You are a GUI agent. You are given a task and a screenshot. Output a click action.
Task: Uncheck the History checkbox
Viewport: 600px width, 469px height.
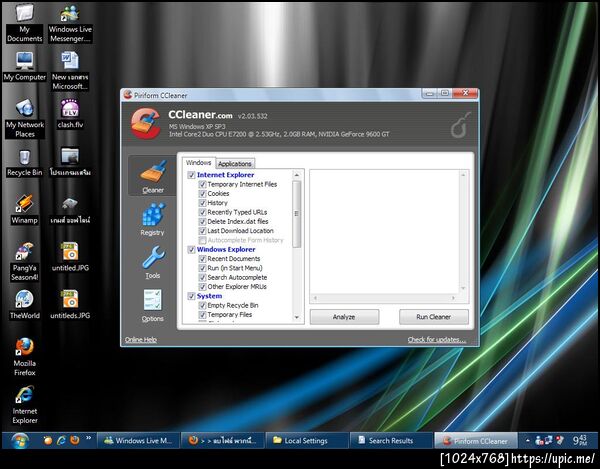coord(202,203)
